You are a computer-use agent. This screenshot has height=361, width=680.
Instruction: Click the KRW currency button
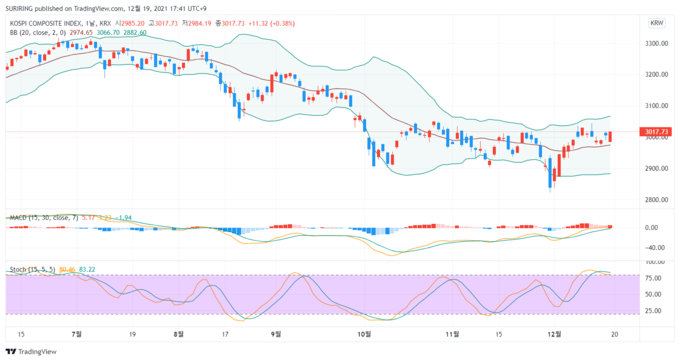tap(657, 23)
